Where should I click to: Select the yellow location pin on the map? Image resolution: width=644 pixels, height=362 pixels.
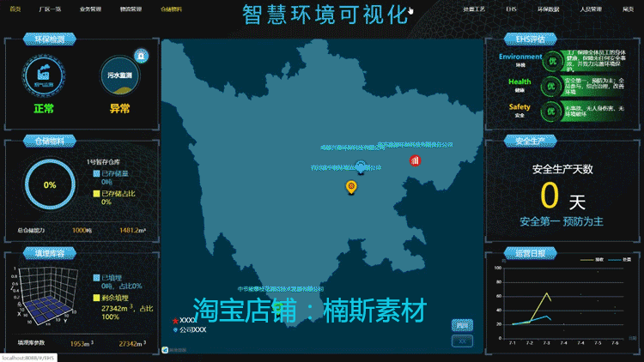pyautogui.click(x=351, y=187)
